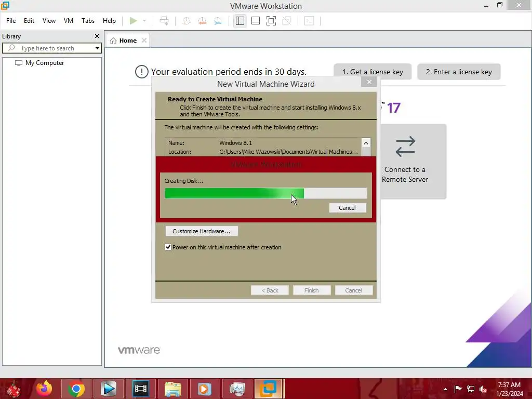This screenshot has width=532, height=399.
Task: Click Get a license key button
Action: pos(373,72)
